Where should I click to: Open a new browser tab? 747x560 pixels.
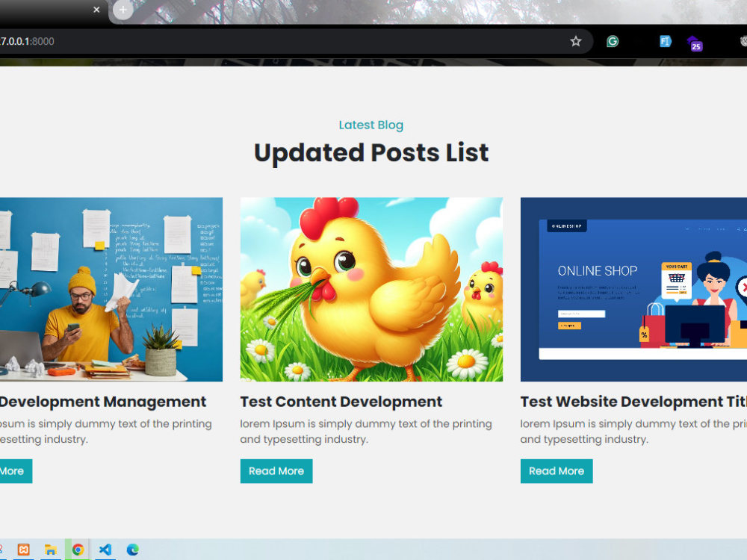(121, 11)
